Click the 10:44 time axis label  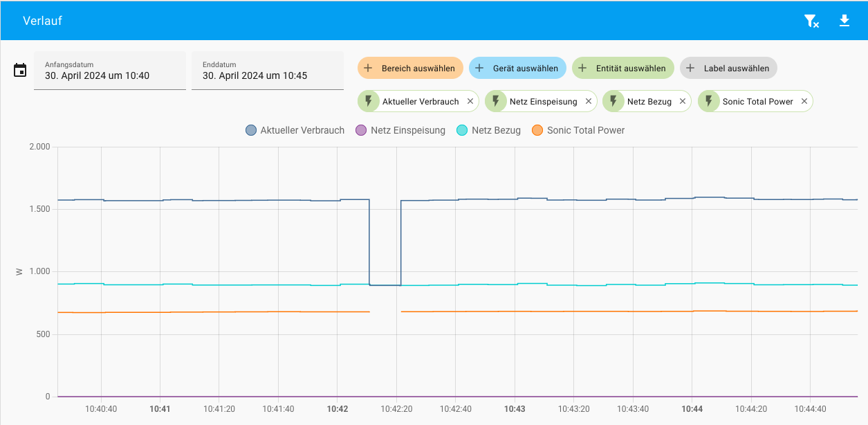[x=692, y=409]
